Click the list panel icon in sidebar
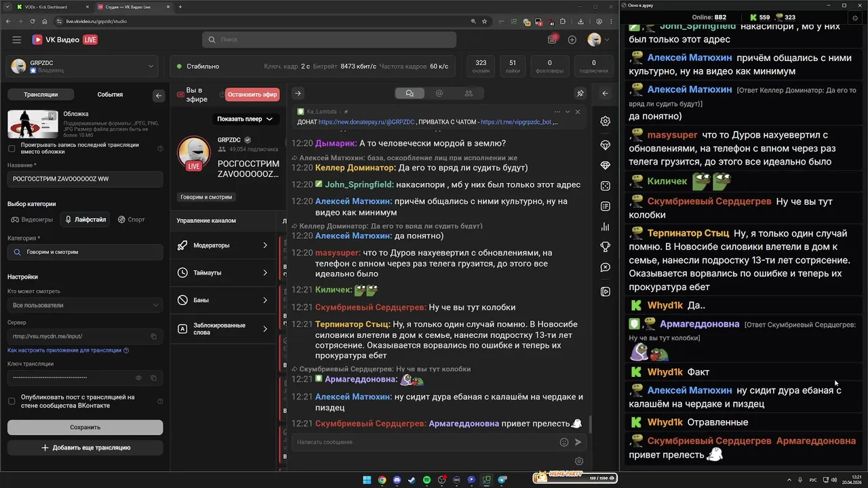The height and width of the screenshot is (488, 868). pyautogui.click(x=605, y=206)
